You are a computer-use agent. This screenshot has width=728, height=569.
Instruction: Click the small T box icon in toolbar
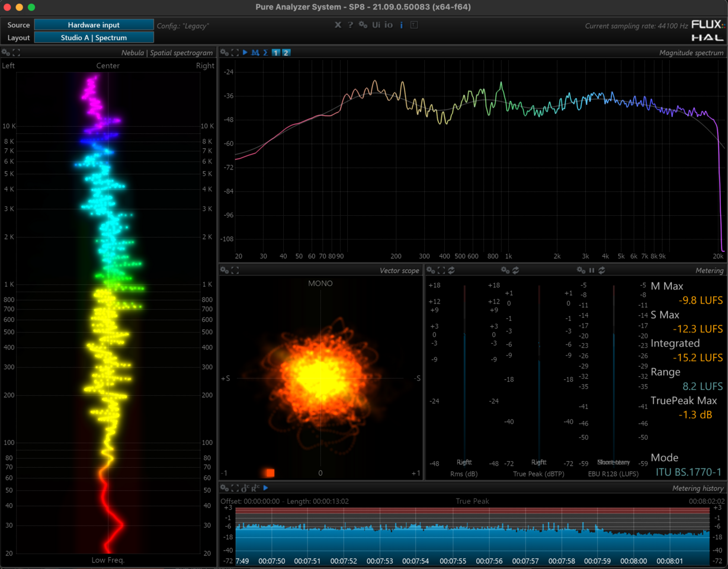coord(414,25)
